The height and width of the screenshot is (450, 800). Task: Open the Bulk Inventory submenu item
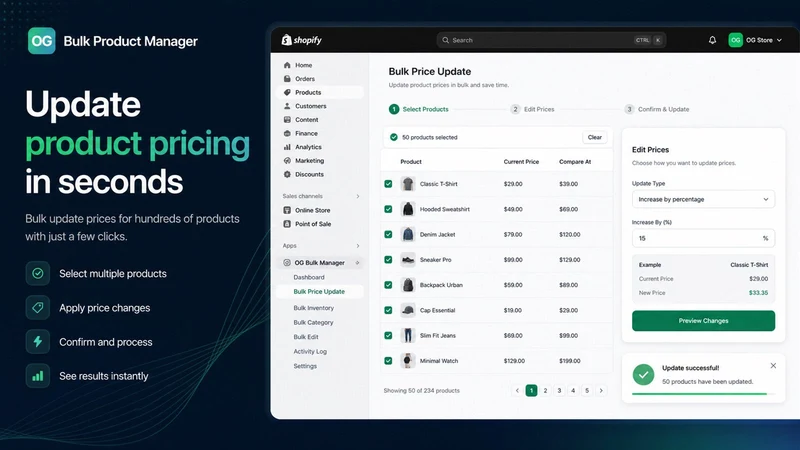(313, 308)
